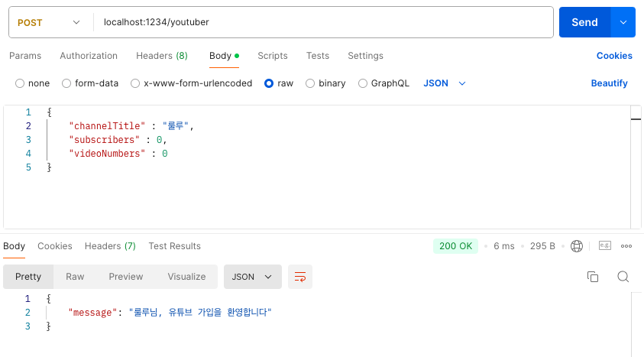This screenshot has width=644, height=357.
Task: Copy the response body with copy icon
Action: click(593, 277)
